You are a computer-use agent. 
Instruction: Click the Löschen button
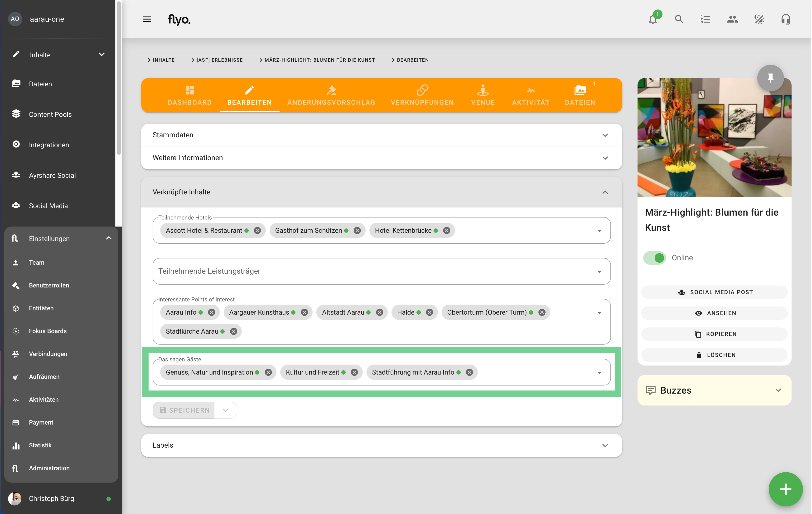click(x=714, y=355)
